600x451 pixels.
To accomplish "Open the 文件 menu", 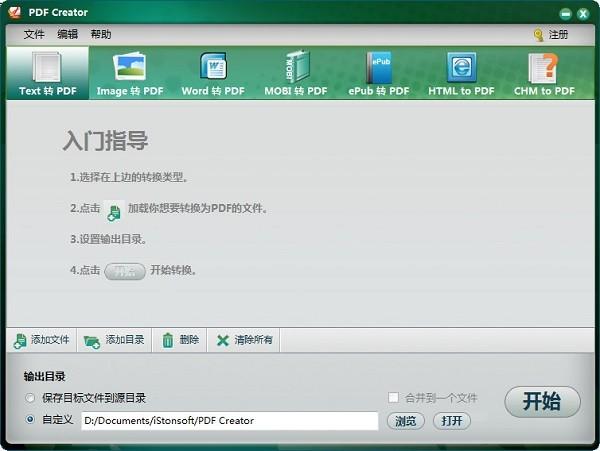I will 34,34.
